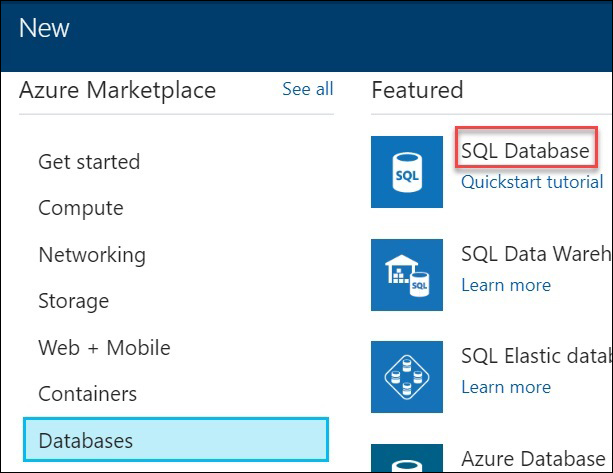Open the Networking category
Viewport: 613px width, 473px height.
92,255
